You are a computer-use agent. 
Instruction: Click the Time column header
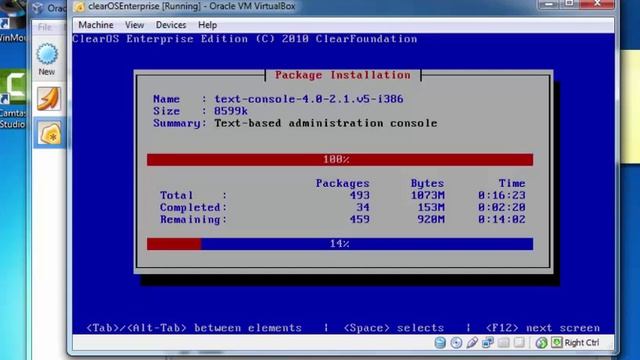(512, 183)
